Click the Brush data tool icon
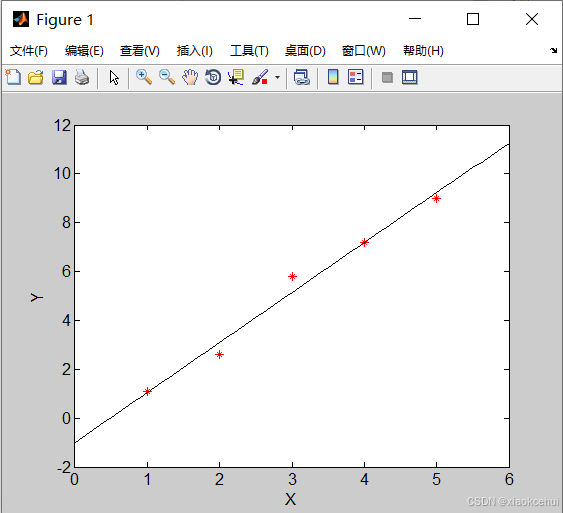Screen dimensions: 563x513 pos(260,77)
